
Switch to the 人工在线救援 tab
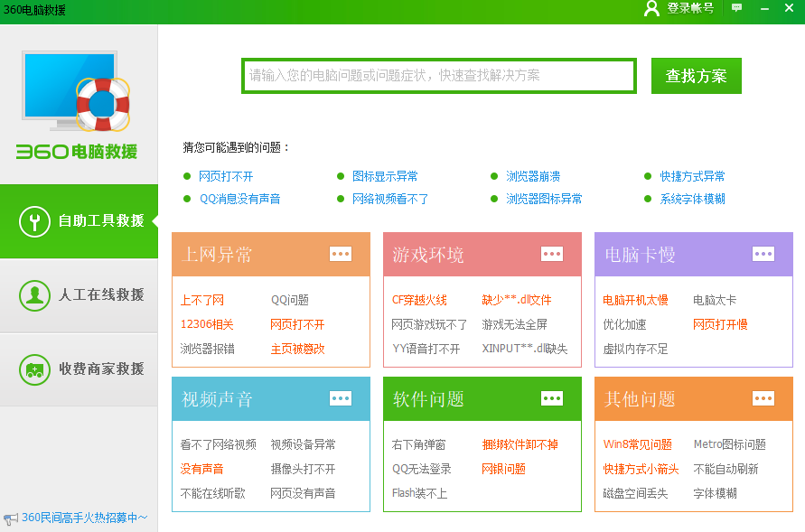[80, 295]
